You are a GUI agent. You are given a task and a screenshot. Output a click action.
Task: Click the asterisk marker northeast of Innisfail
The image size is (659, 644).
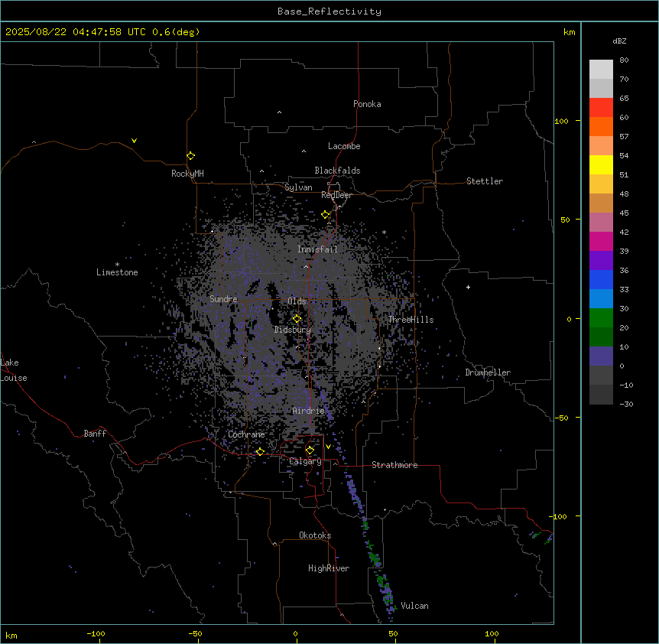coord(384,232)
